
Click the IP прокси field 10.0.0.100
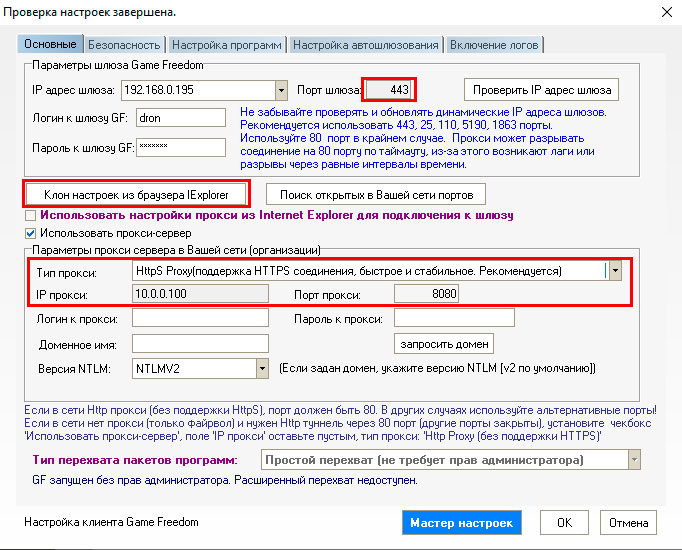click(200, 293)
